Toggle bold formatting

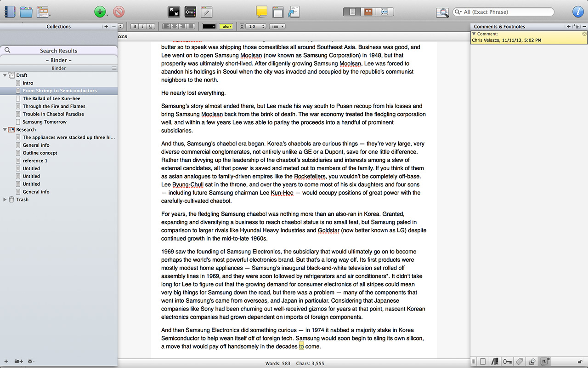[x=135, y=27]
